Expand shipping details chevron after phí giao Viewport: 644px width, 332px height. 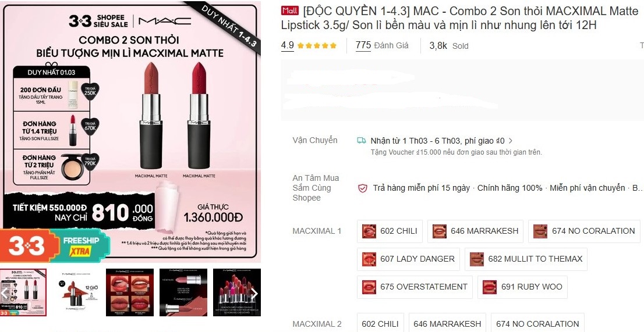coord(511,141)
